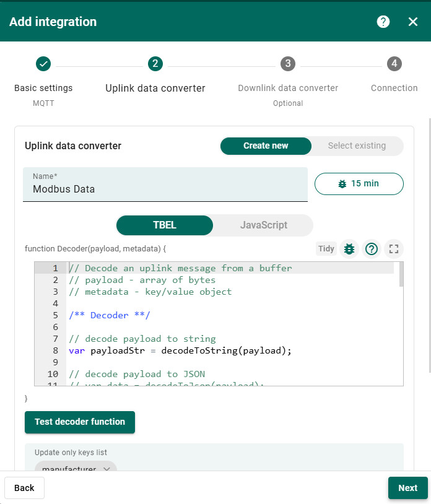Choose Create new converter option
The height and width of the screenshot is (504, 431).
(x=266, y=146)
